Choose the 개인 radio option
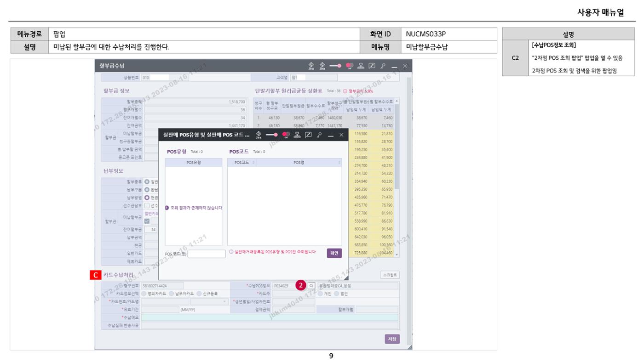Screen dimensions: 644x362 pyautogui.click(x=321, y=294)
